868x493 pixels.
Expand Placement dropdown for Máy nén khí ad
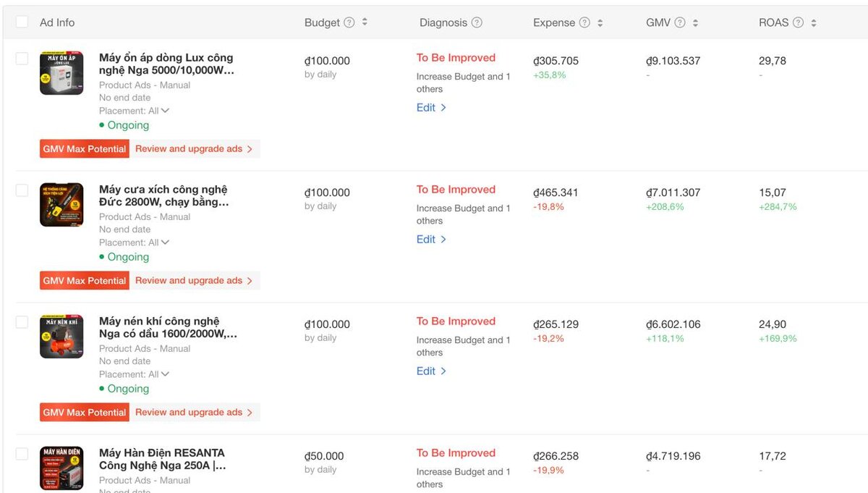pos(165,374)
